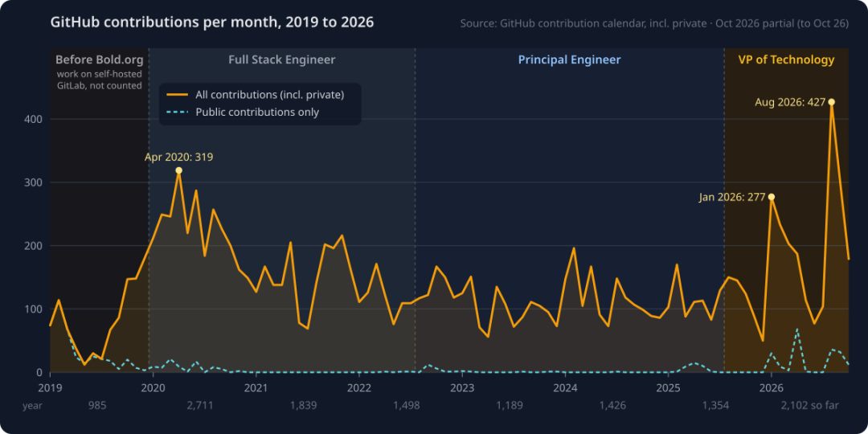Click the source attribution note

click(654, 24)
